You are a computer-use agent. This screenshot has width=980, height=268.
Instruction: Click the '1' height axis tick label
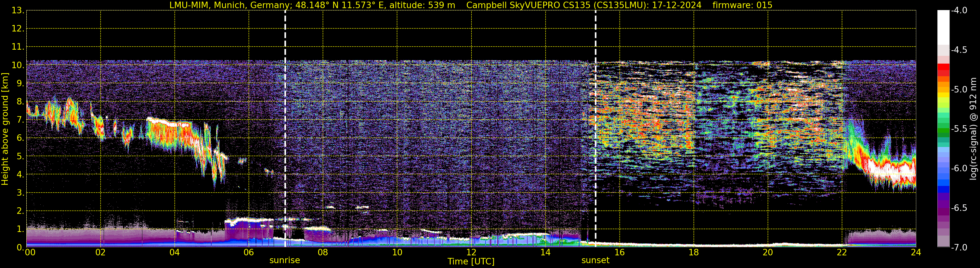pos(20,229)
